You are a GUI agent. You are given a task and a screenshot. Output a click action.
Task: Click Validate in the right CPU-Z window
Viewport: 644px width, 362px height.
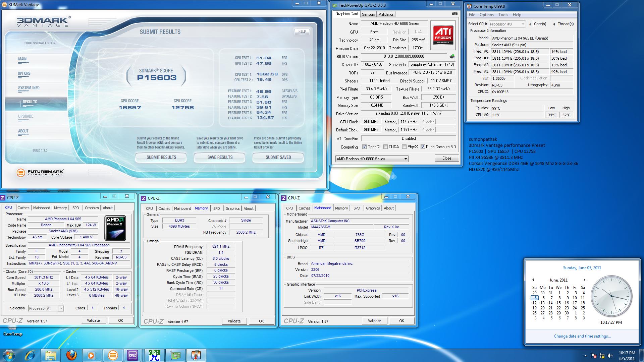[374, 321]
